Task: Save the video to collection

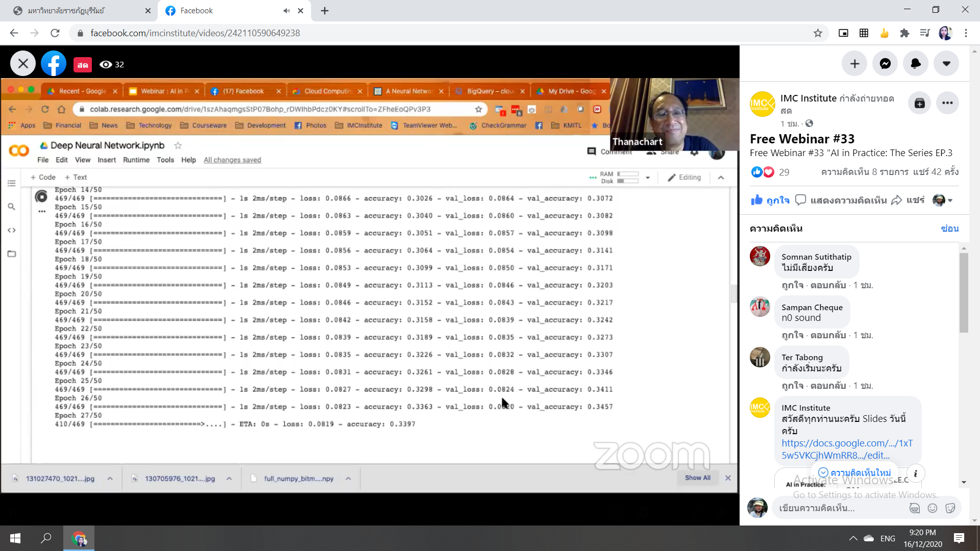Action: pyautogui.click(x=920, y=103)
